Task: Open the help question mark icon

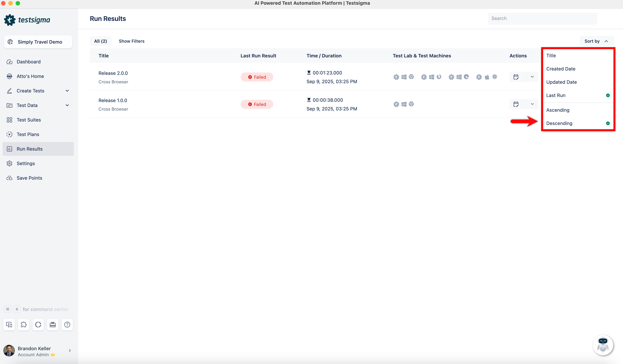Action: click(67, 324)
